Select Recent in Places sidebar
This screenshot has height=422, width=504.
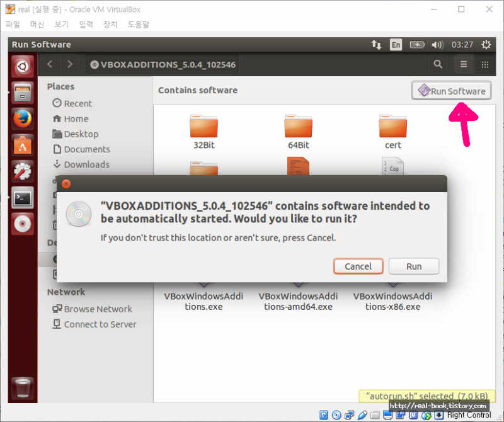[72, 103]
